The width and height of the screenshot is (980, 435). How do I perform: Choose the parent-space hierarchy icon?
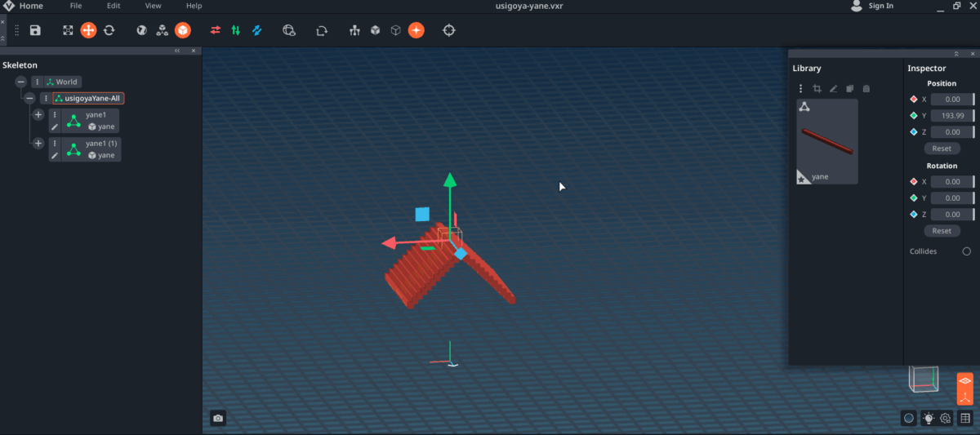(x=163, y=30)
